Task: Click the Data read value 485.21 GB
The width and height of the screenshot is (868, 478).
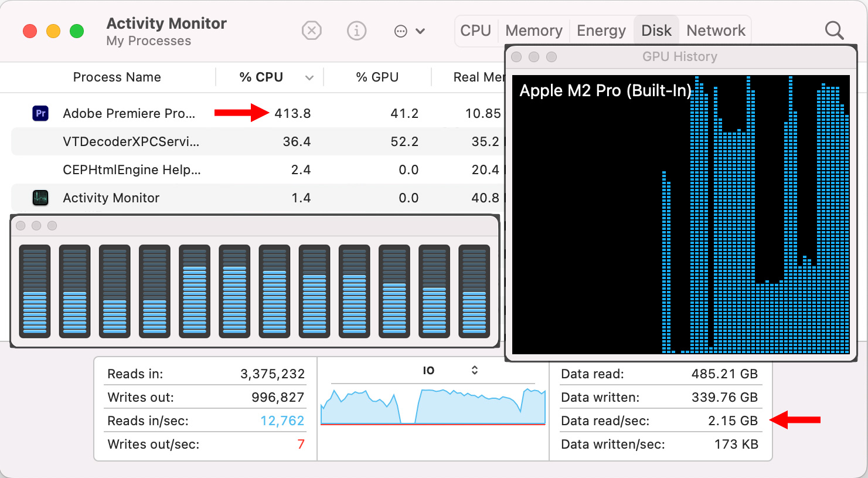Action: tap(724, 374)
